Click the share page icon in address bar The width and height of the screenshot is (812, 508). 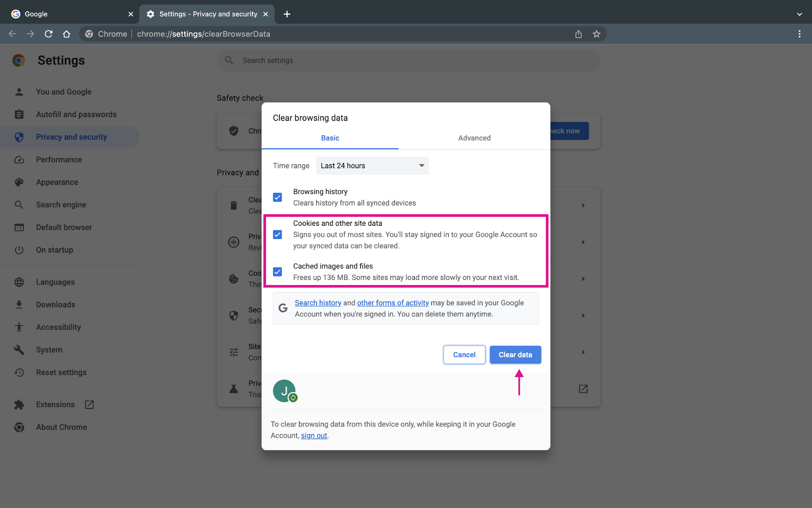pos(578,34)
